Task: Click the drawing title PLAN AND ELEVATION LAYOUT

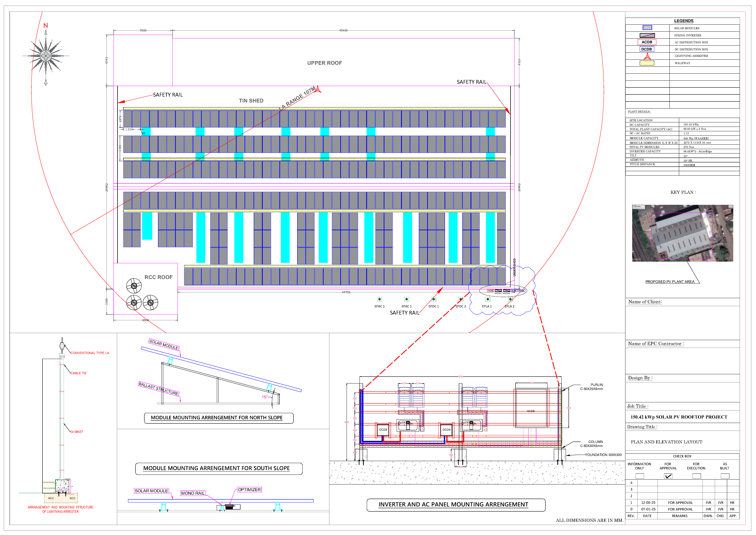Action: [666, 442]
